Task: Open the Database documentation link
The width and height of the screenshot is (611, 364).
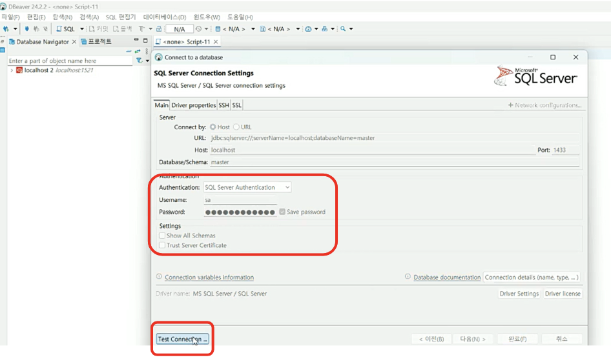Action: point(447,278)
